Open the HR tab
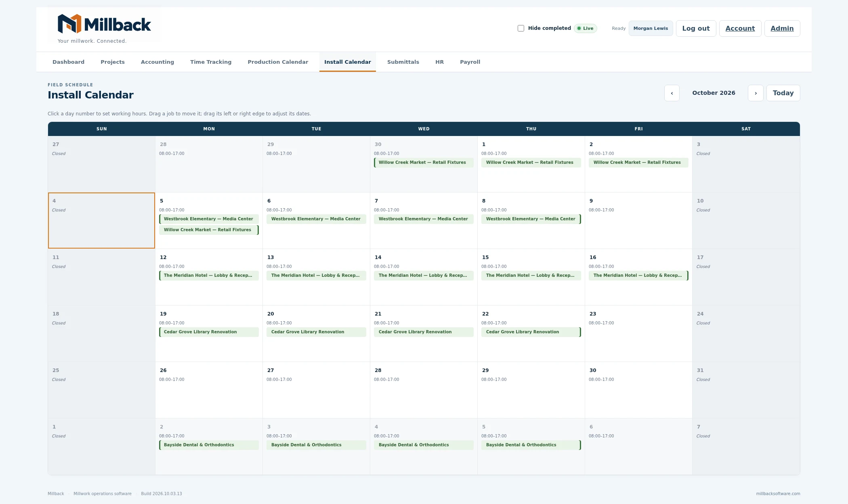Image resolution: width=848 pixels, height=504 pixels. (x=439, y=62)
